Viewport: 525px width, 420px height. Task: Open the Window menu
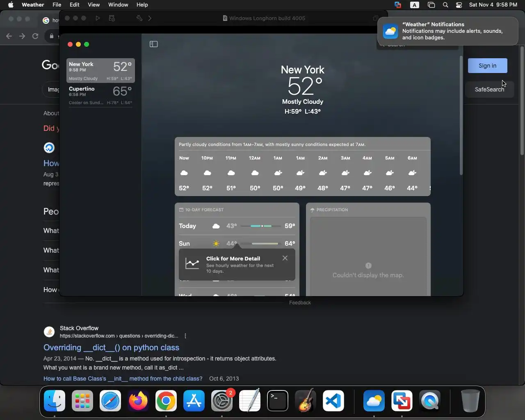click(118, 5)
